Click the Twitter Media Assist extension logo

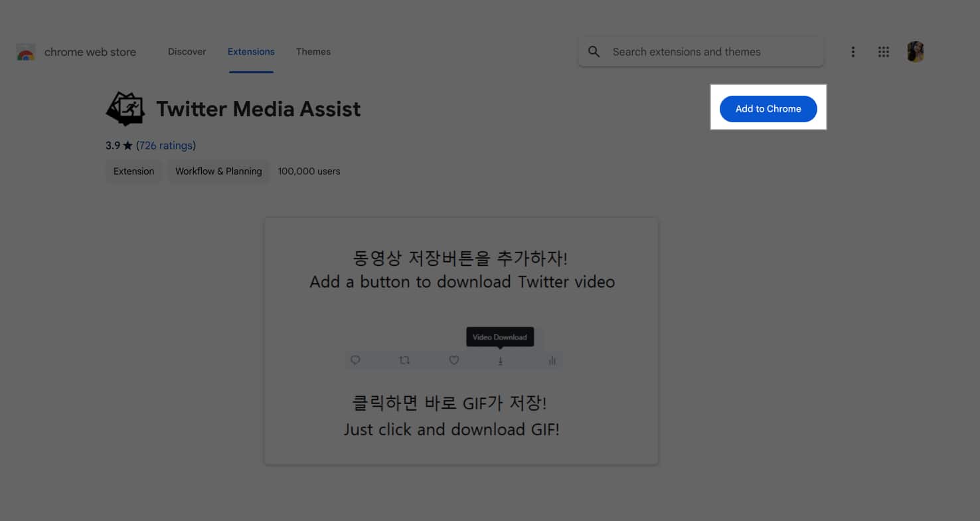[x=125, y=108]
